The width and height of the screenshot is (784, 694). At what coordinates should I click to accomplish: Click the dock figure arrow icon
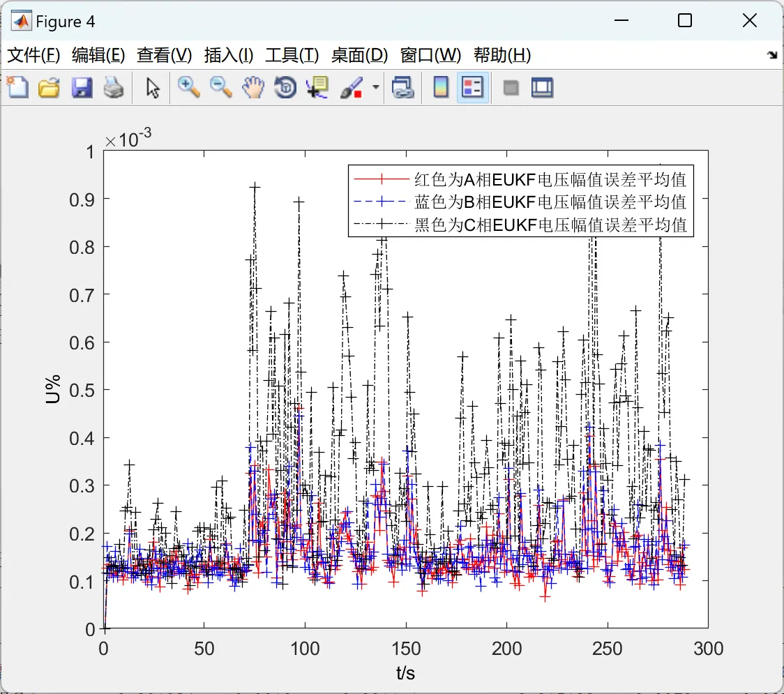772,55
